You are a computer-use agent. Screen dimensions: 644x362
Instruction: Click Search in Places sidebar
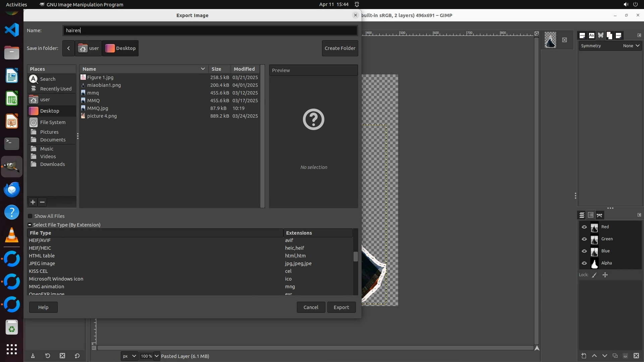point(48,79)
